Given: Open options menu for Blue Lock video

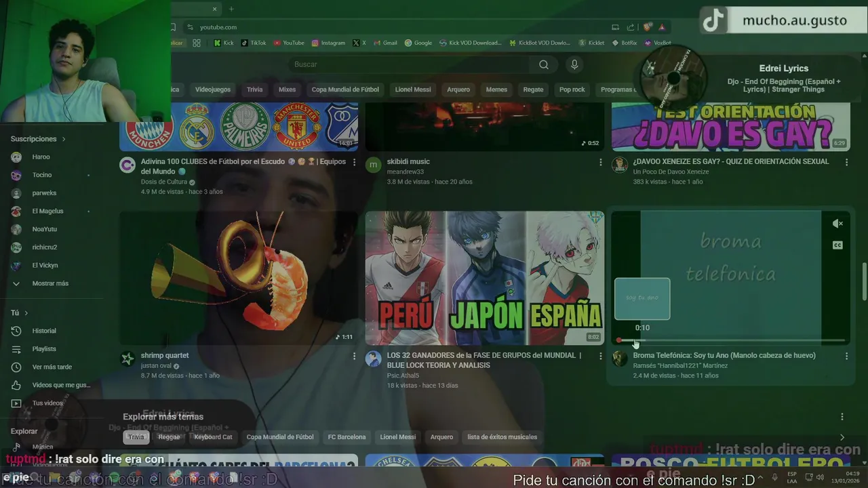Looking at the screenshot, I should (600, 356).
